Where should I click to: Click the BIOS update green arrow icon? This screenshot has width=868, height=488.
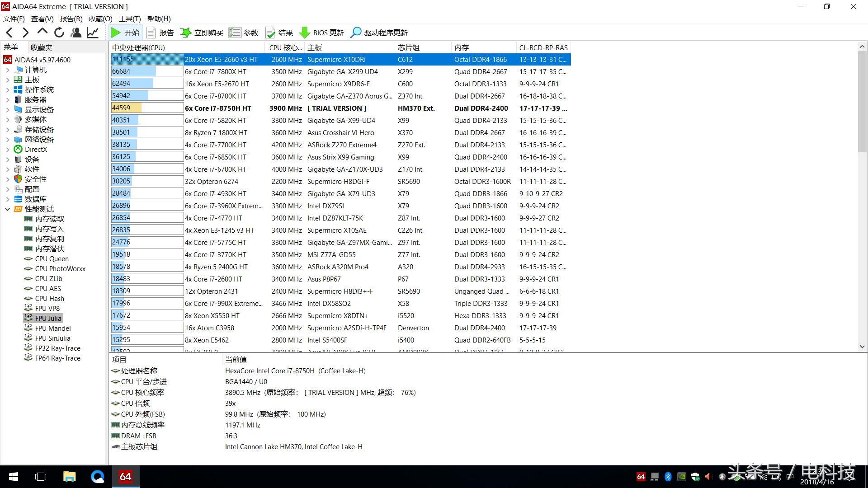pos(305,33)
